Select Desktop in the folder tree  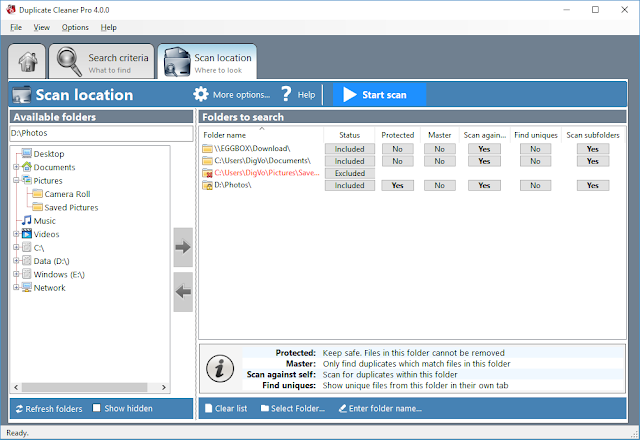point(49,154)
